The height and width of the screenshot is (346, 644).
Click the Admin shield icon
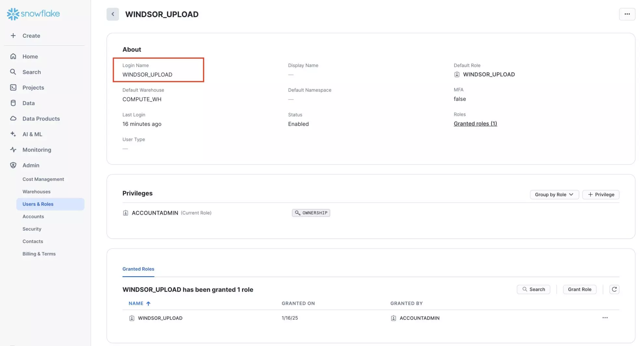[x=13, y=165]
